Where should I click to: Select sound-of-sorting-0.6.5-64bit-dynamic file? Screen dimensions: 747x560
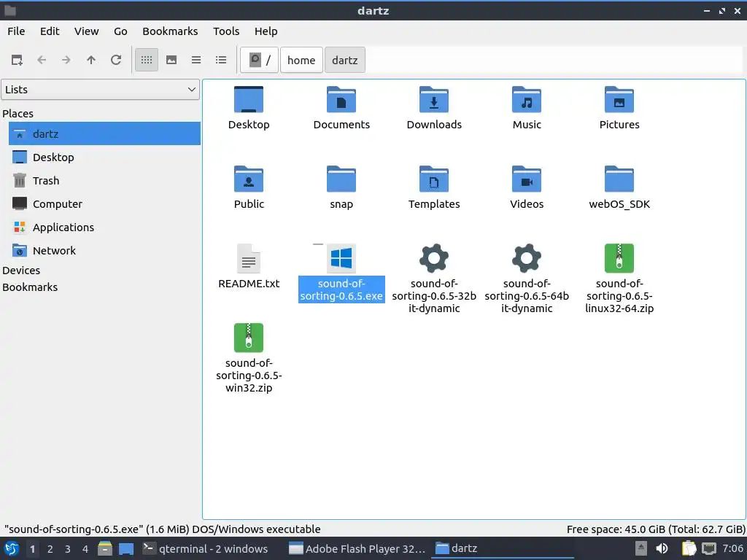pos(527,279)
